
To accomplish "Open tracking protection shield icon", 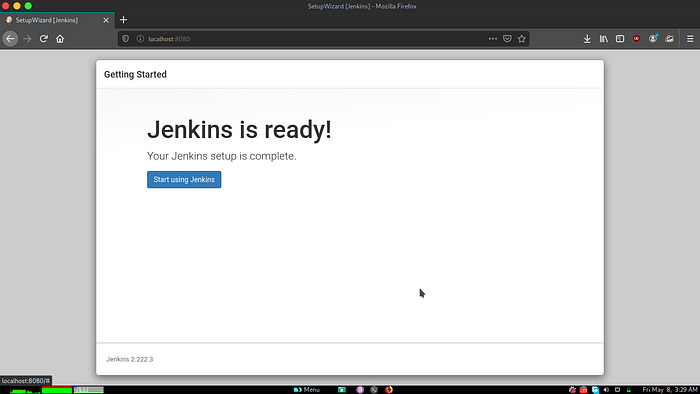I will click(x=125, y=39).
